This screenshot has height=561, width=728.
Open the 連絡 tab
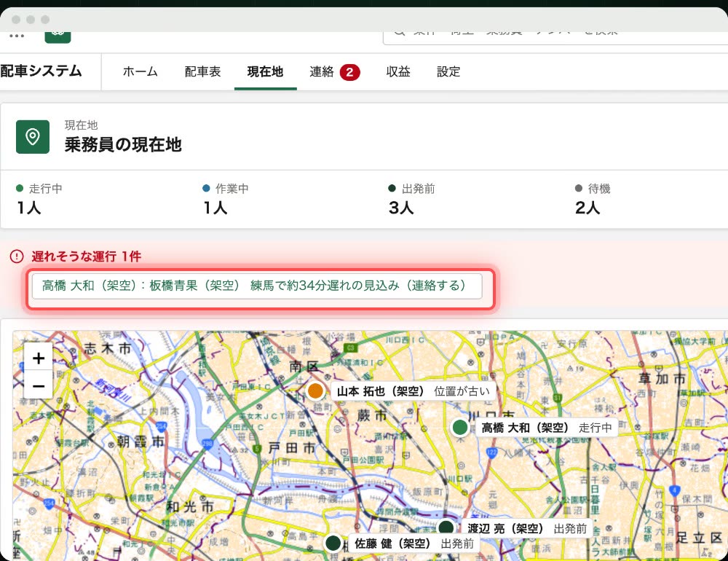tap(335, 71)
